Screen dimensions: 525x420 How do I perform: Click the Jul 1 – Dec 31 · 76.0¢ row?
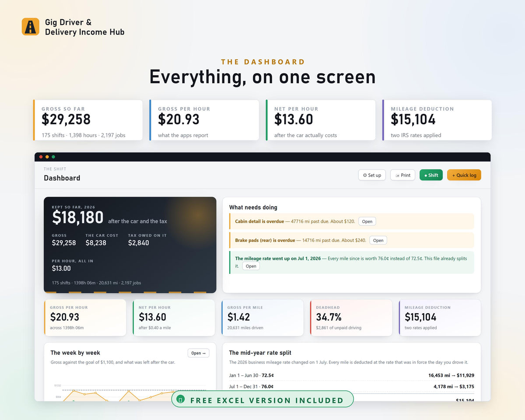coord(352,387)
